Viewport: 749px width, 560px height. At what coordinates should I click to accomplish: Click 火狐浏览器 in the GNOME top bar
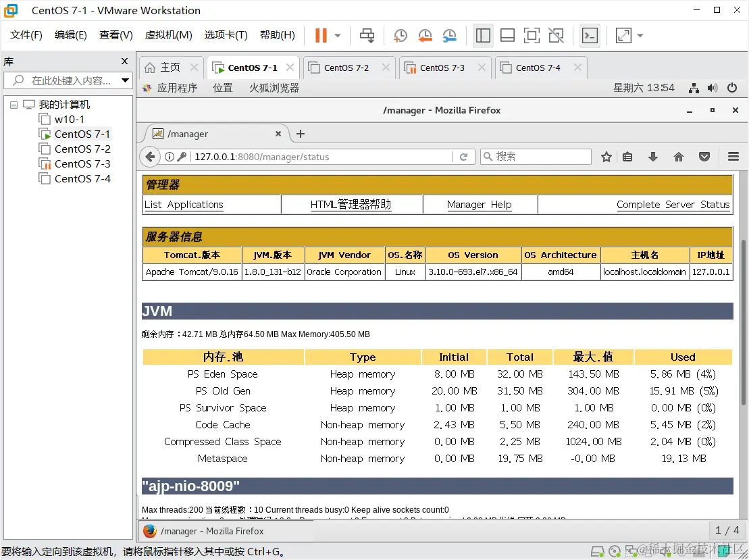pos(274,88)
